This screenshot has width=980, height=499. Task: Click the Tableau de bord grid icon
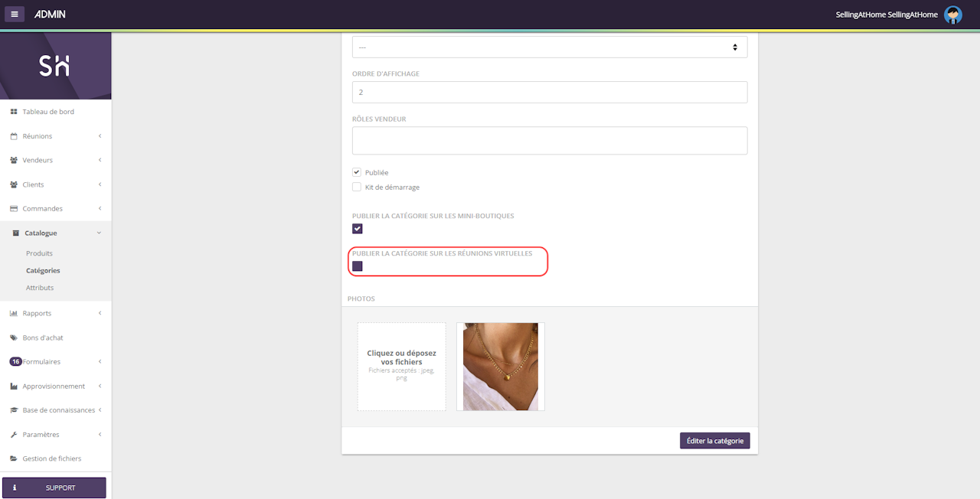14,112
